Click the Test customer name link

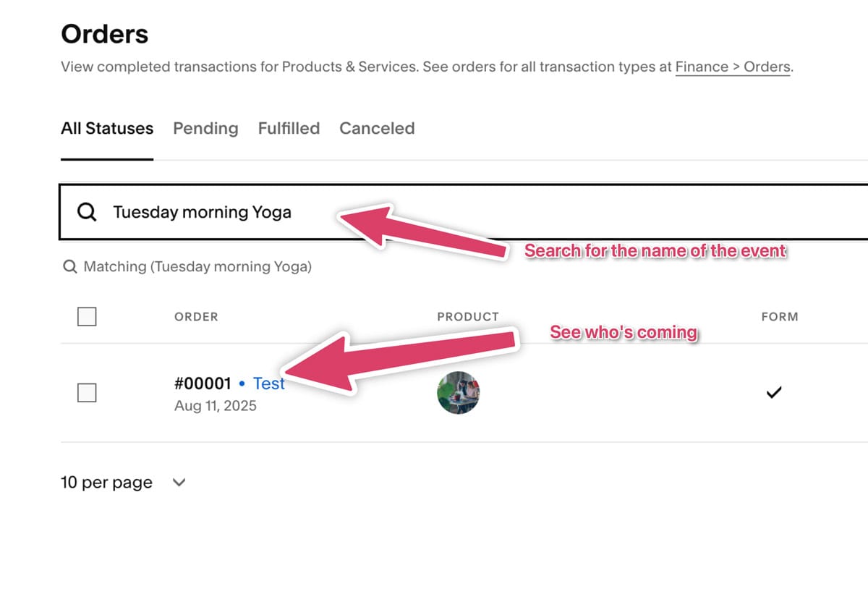269,383
